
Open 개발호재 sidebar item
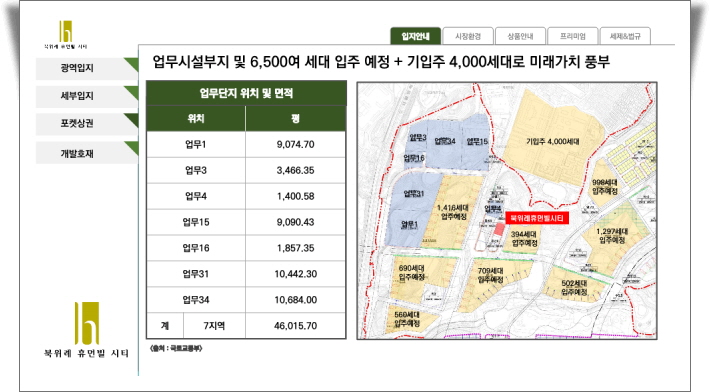[86, 153]
